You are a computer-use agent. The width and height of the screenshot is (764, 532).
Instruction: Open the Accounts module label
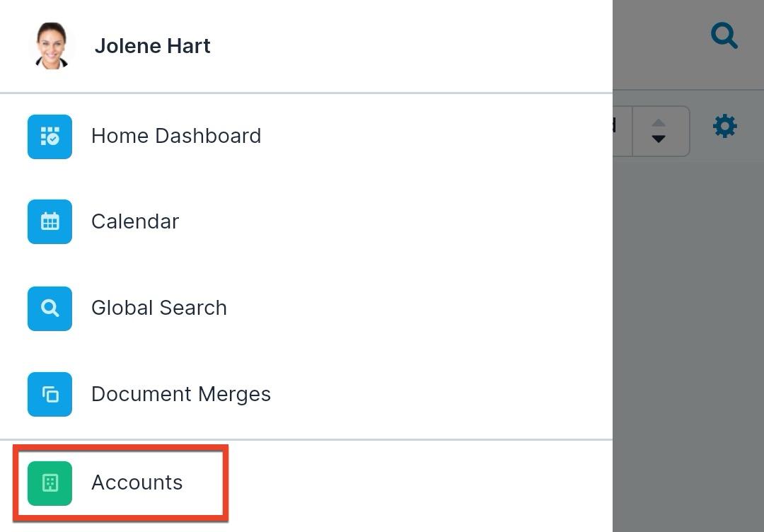tap(137, 482)
